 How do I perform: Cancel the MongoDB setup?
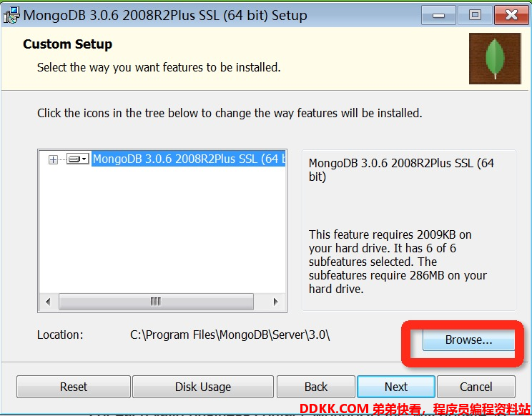pos(476,387)
